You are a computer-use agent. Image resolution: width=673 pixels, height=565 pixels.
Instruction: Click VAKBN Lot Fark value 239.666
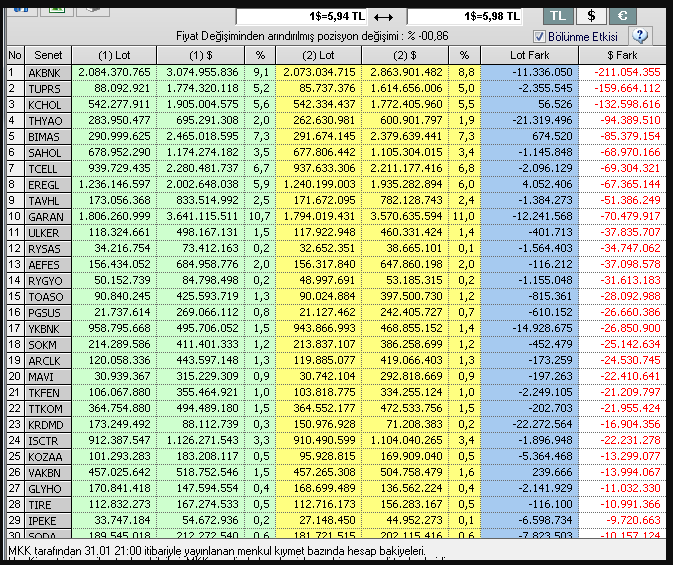click(x=551, y=472)
